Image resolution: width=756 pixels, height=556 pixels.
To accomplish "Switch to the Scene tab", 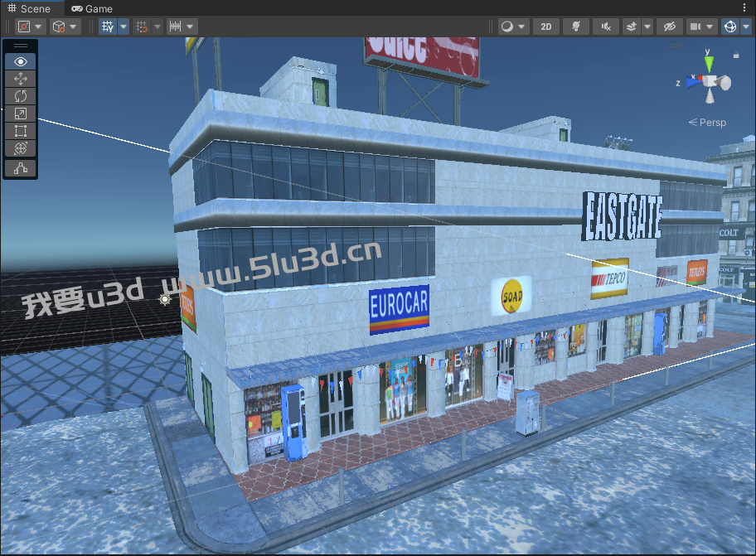I will pos(29,8).
